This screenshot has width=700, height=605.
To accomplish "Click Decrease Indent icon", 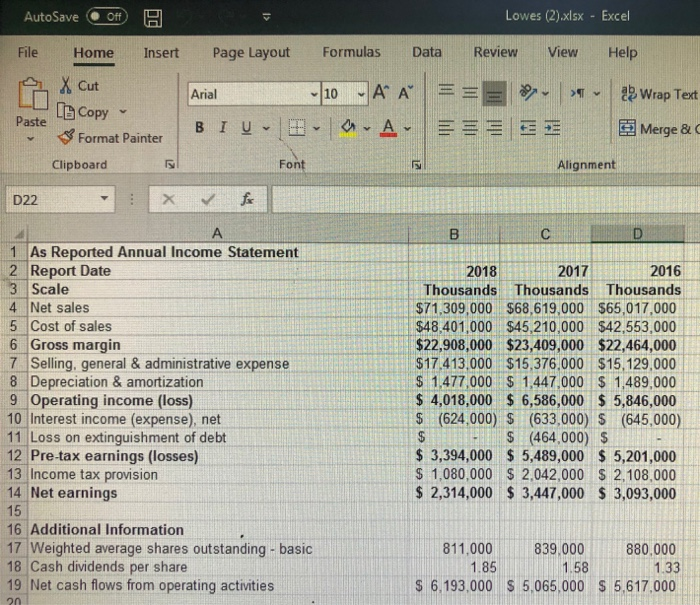I will [528, 128].
